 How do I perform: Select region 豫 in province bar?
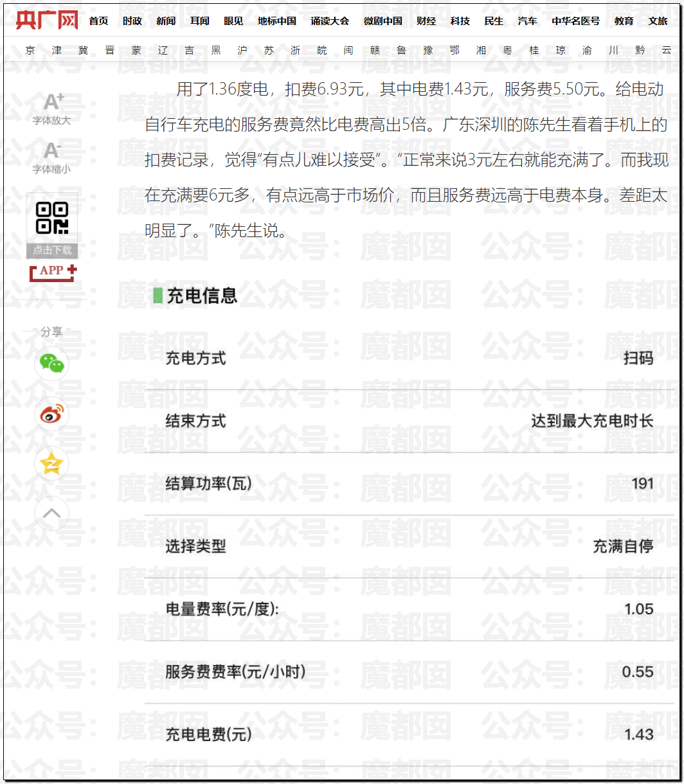pos(428,50)
